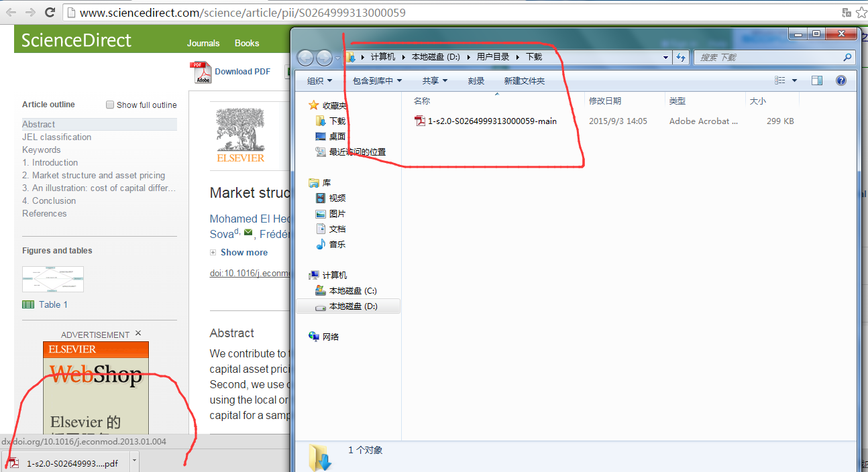Click the 库 libraries icon in the navigation pane
The image size is (868, 472).
(313, 182)
